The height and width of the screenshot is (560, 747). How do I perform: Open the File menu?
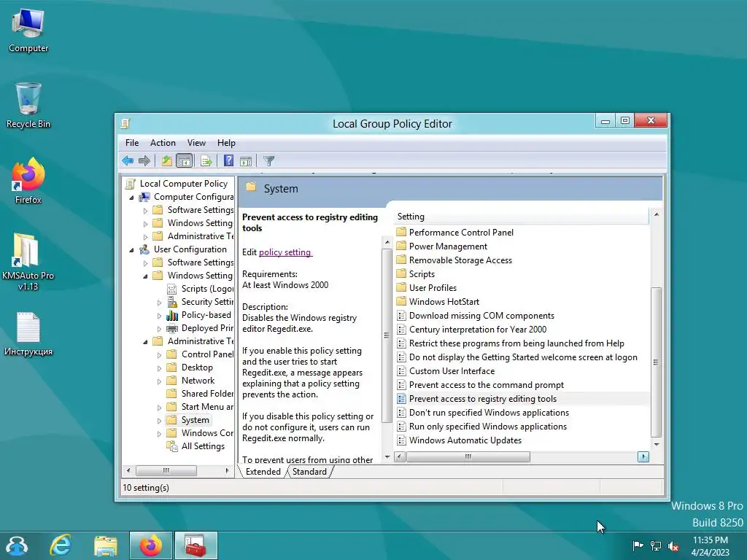point(132,143)
